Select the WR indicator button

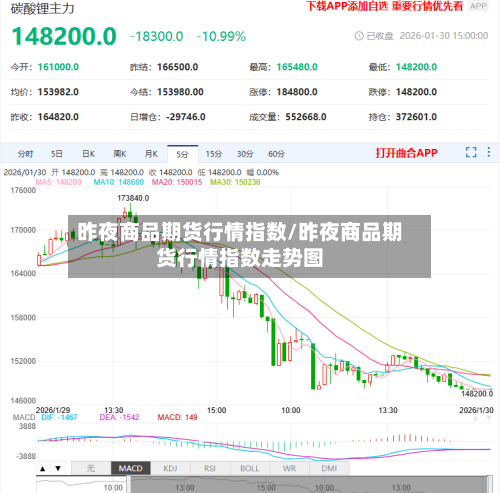coord(289,468)
